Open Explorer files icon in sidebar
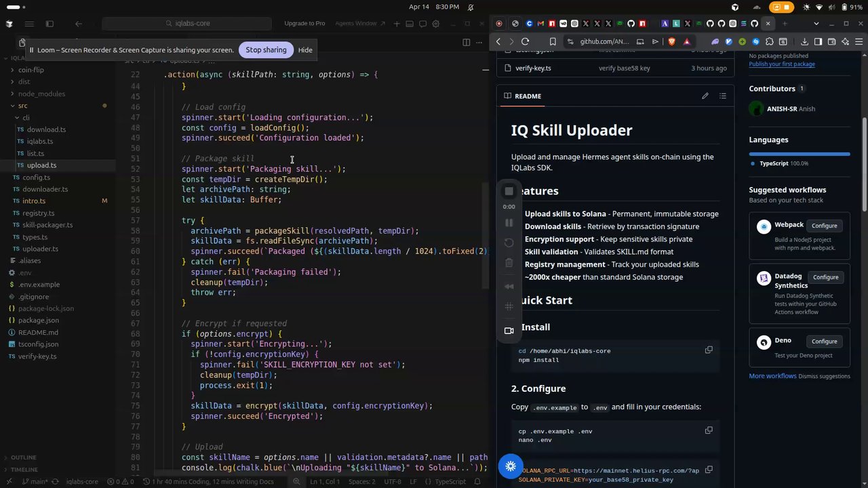This screenshot has width=868, height=488. [x=22, y=43]
